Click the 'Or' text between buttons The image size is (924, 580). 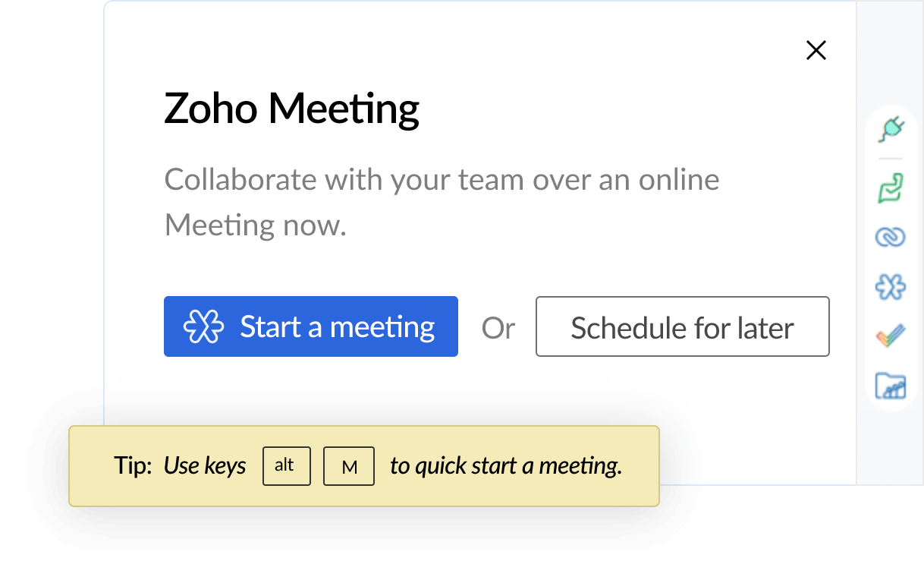[x=498, y=328]
